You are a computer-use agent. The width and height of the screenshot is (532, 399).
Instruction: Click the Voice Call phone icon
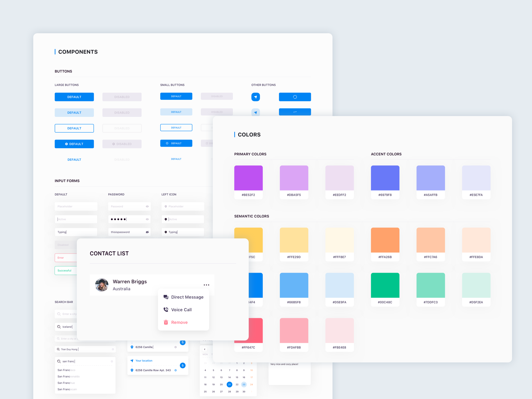pos(166,310)
